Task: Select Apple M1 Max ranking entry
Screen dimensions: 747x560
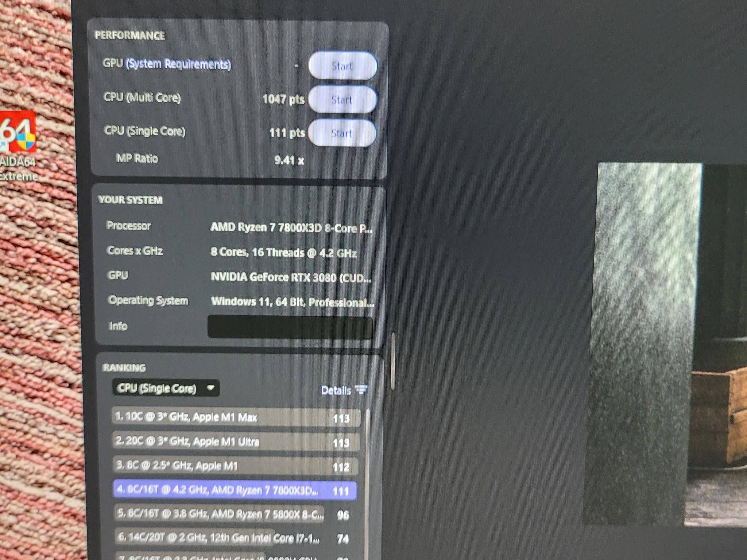Action: pyautogui.click(x=236, y=417)
